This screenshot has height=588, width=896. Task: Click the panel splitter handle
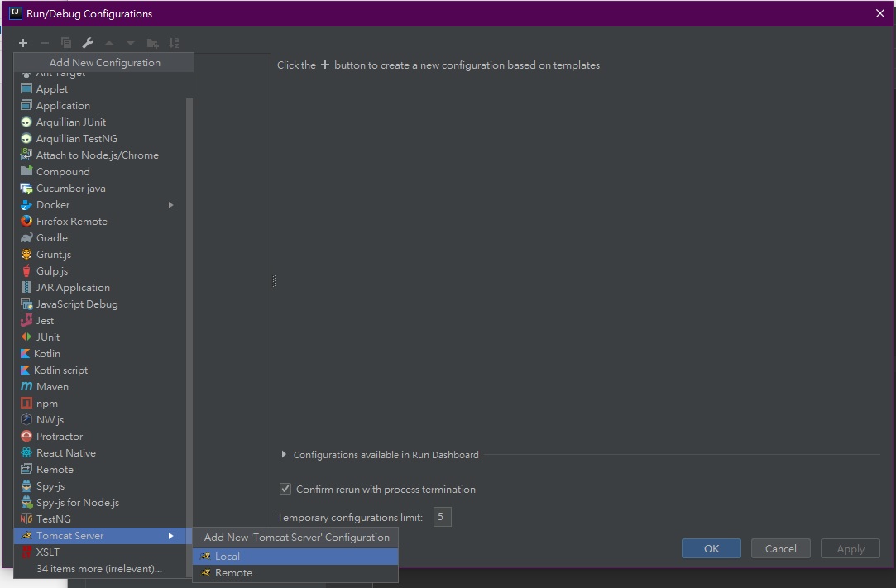(275, 280)
